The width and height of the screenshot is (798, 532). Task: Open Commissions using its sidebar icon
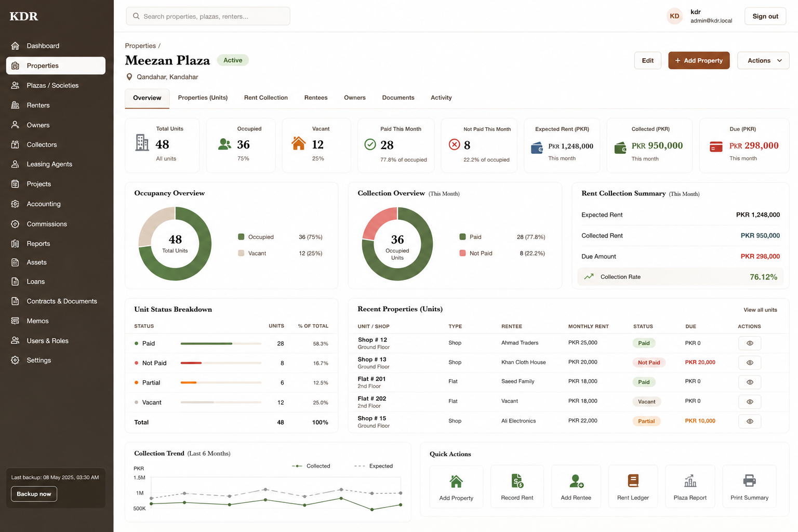click(x=15, y=224)
